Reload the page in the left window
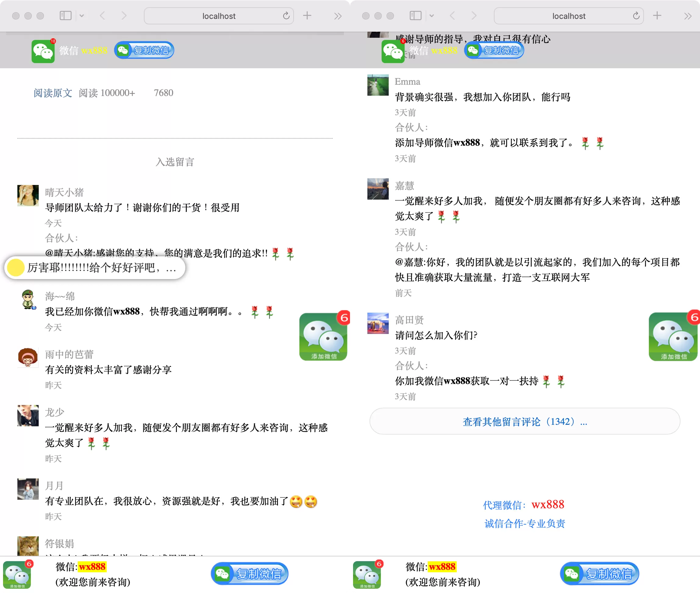Image resolution: width=700 pixels, height=593 pixels. (x=286, y=16)
